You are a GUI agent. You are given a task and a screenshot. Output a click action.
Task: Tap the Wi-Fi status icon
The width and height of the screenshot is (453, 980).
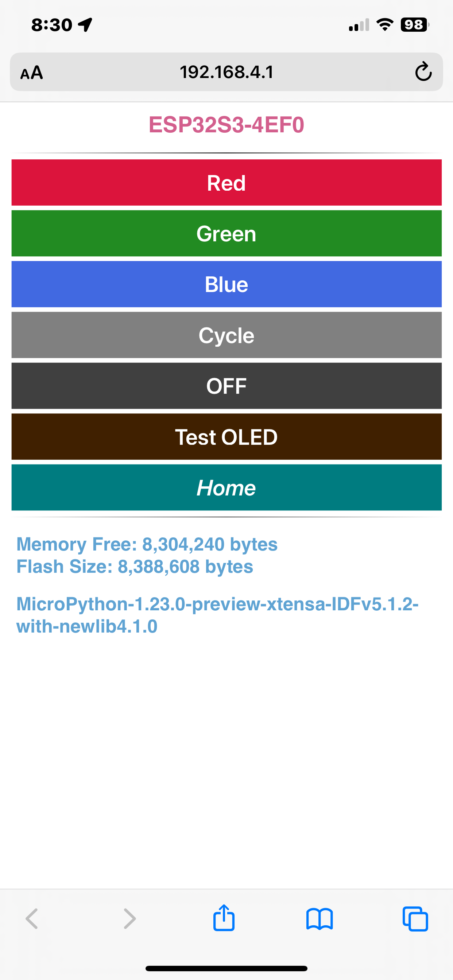[x=384, y=25]
